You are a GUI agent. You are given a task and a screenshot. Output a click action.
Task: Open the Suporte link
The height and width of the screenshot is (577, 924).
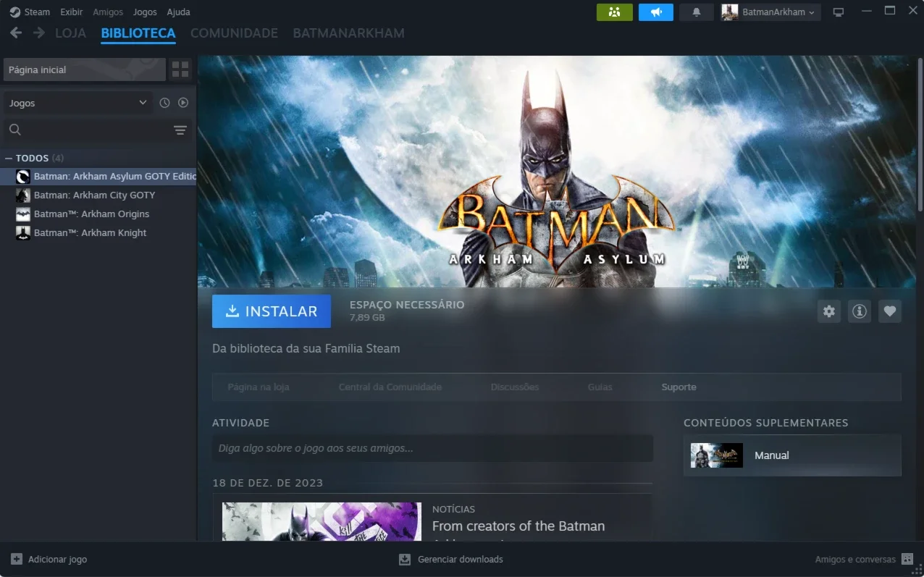tap(679, 387)
